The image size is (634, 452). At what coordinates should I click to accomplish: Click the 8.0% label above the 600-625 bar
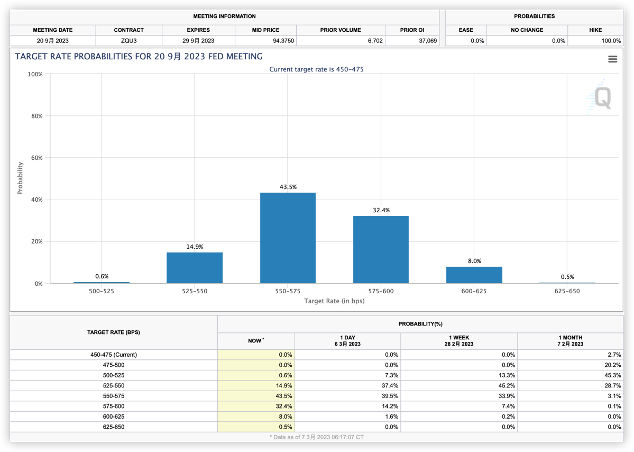click(x=474, y=261)
